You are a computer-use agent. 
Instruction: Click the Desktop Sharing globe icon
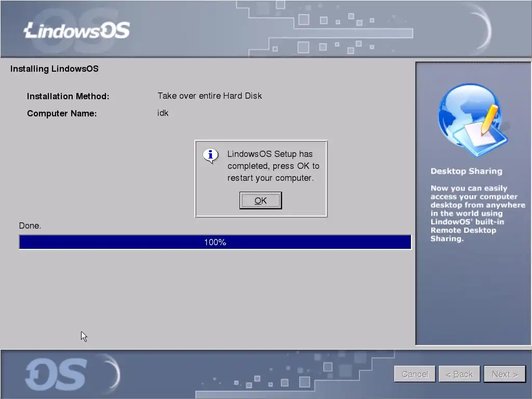[473, 120]
